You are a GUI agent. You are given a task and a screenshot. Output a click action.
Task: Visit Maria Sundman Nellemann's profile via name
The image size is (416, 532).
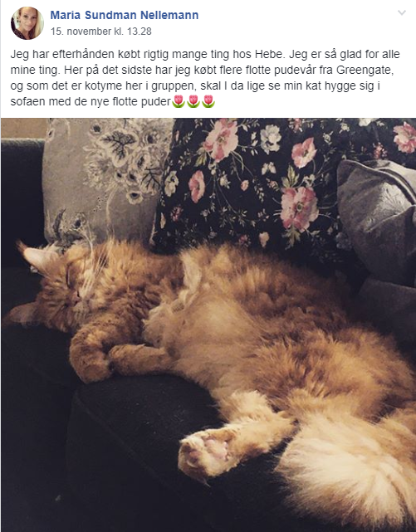tap(125, 15)
